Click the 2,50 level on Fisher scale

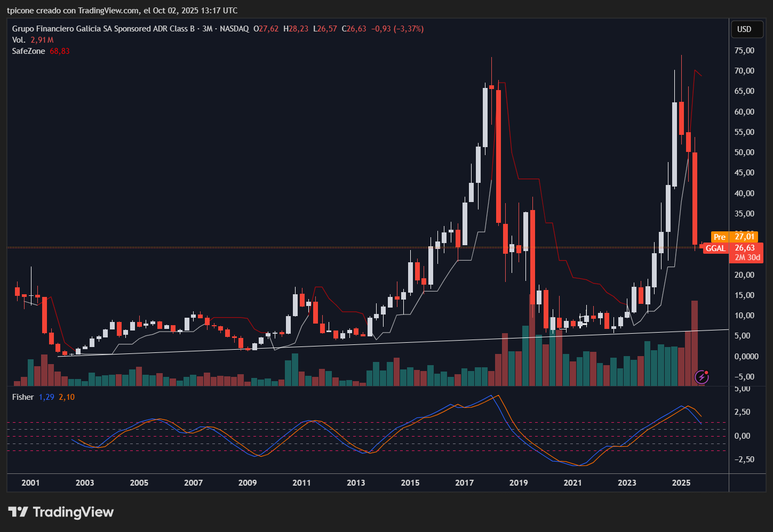pos(744,412)
